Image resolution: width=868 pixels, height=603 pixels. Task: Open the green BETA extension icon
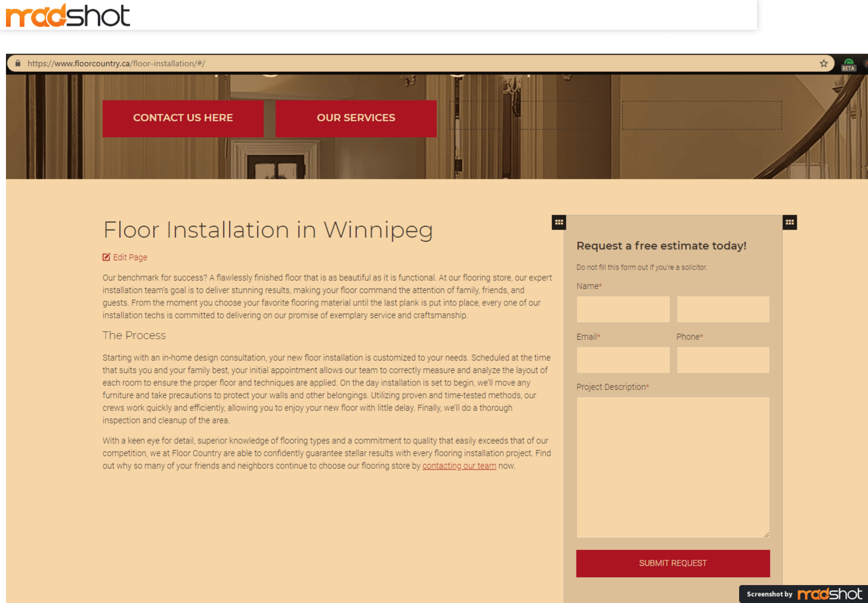(848, 64)
